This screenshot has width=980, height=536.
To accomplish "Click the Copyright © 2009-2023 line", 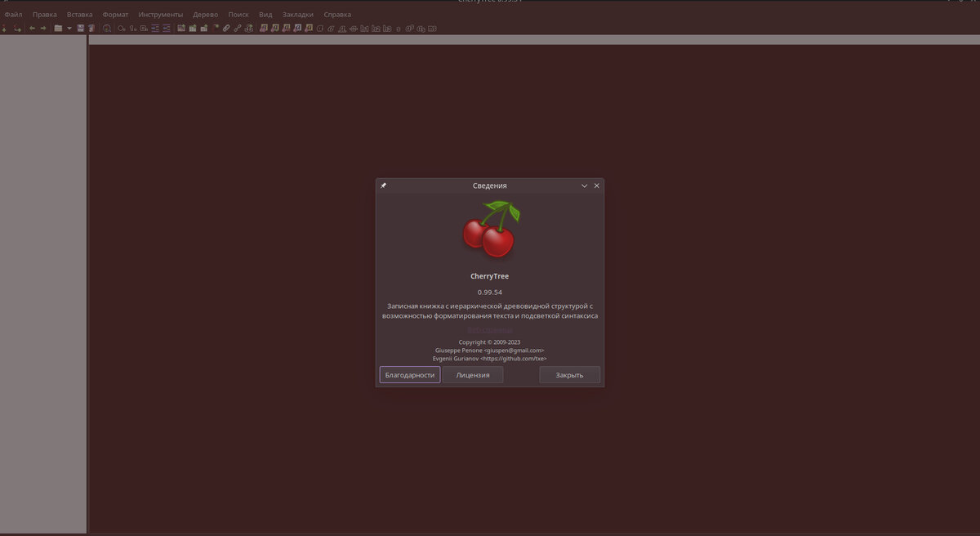I will coord(490,342).
